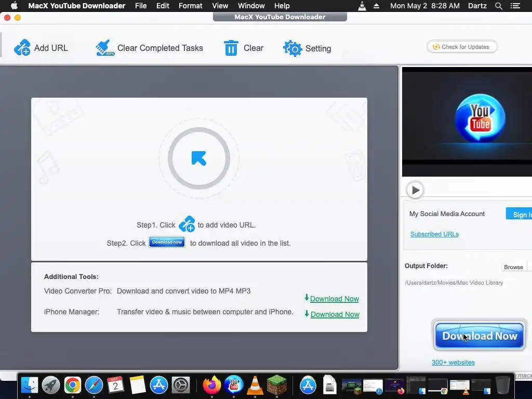This screenshot has height=399, width=532.
Task: Click the date and time in menu bar
Action: pyautogui.click(x=425, y=6)
